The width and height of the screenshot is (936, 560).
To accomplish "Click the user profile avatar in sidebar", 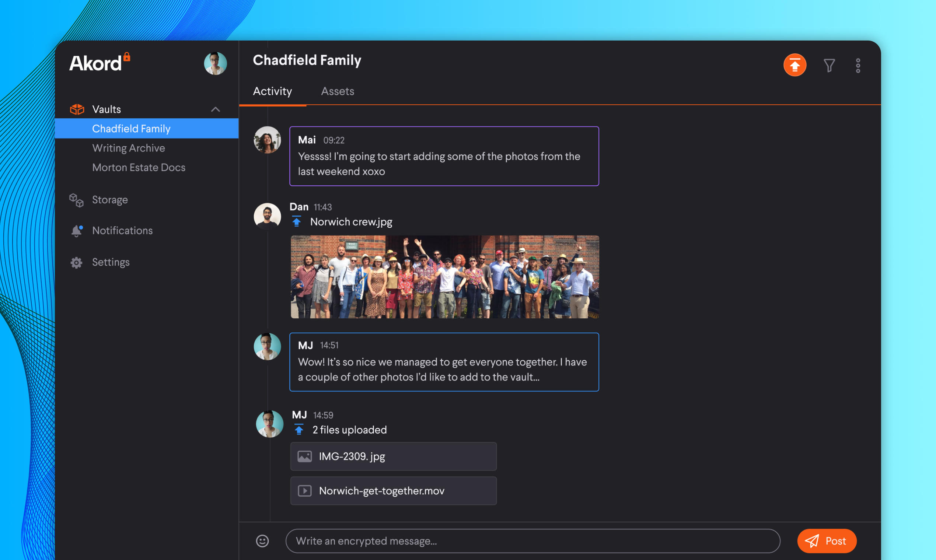I will [215, 63].
